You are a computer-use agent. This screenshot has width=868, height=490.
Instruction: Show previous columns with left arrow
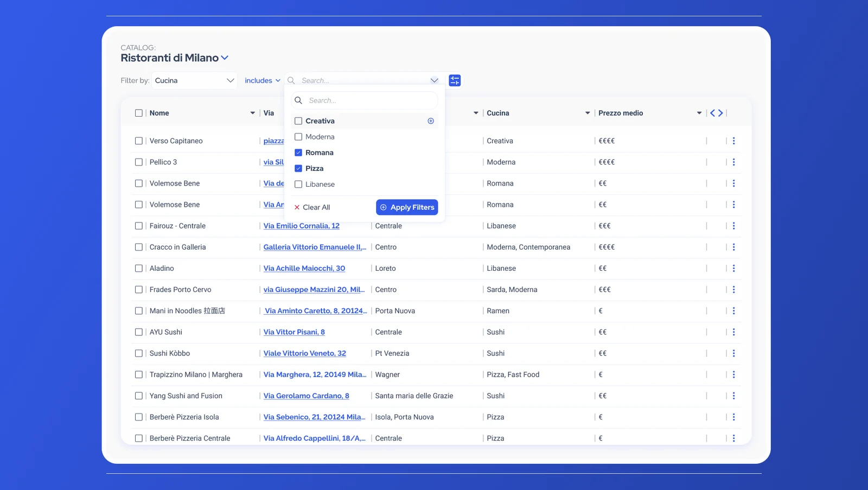coord(713,113)
